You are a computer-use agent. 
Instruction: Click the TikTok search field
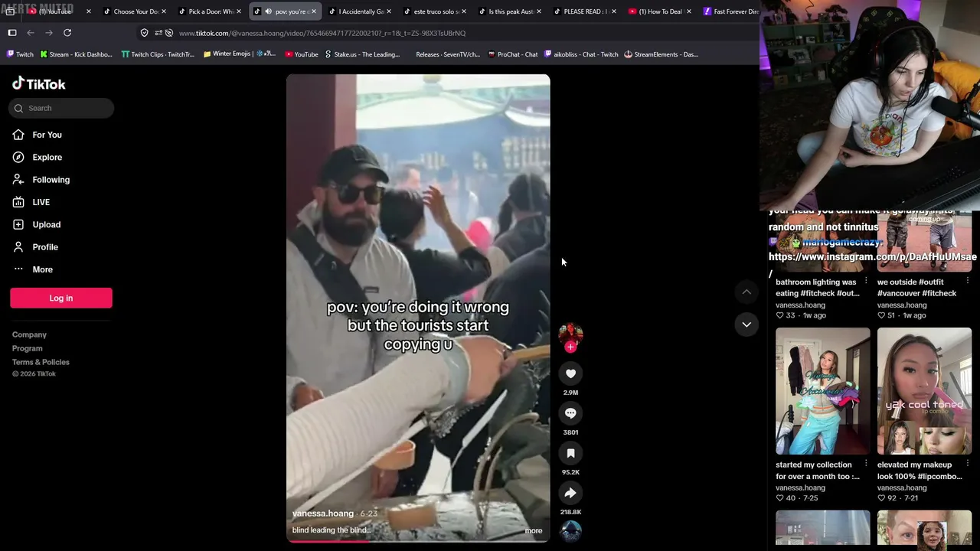pyautogui.click(x=61, y=108)
